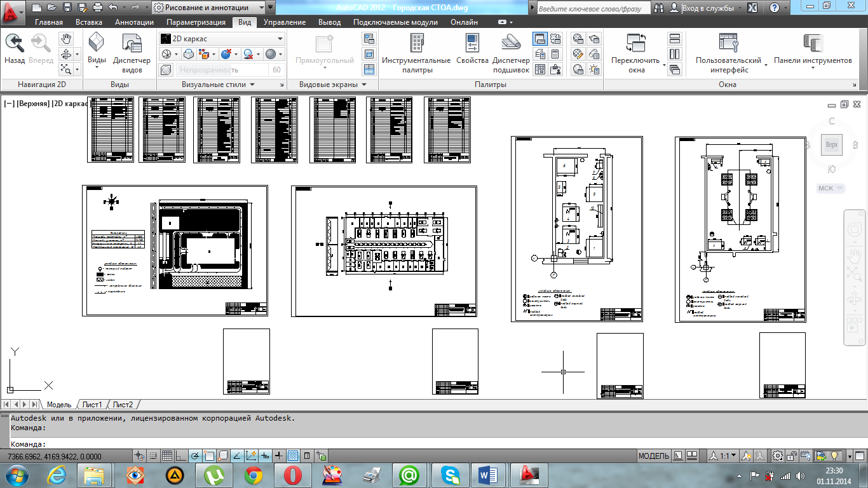Open the annotation scale 1:1 dropdown
868x488 pixels.
724,456
